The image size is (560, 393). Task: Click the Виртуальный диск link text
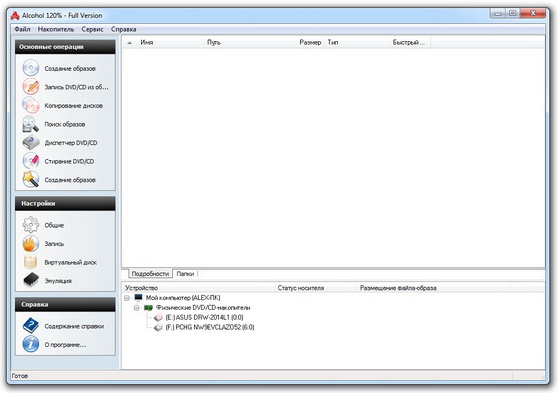click(x=70, y=262)
